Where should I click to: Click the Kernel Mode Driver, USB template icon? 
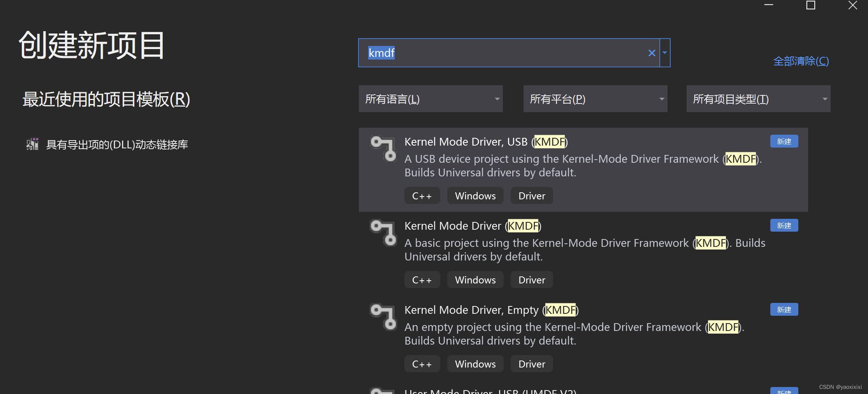coord(383,149)
